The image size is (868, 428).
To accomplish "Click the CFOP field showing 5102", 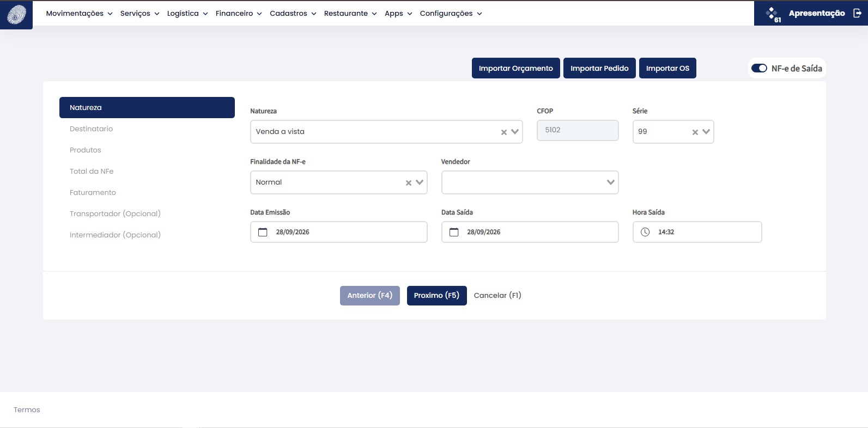I will [x=578, y=130].
